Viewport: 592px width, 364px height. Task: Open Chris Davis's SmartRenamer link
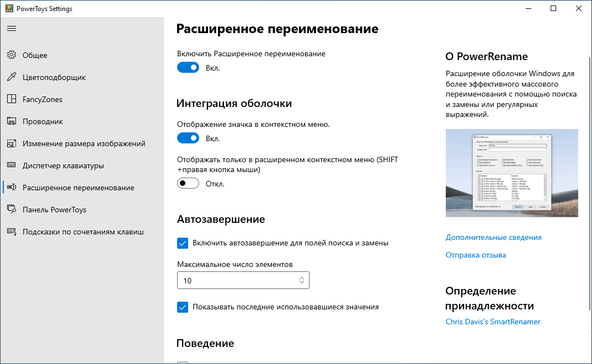point(493,322)
